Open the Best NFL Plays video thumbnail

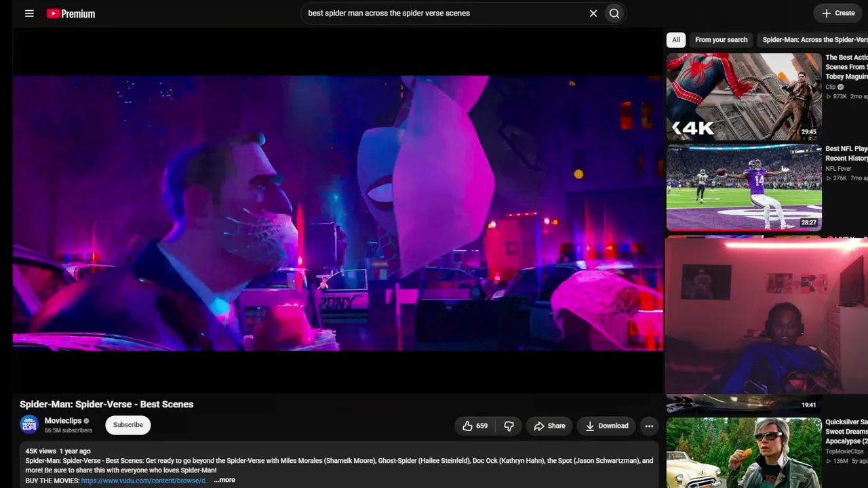[744, 188]
